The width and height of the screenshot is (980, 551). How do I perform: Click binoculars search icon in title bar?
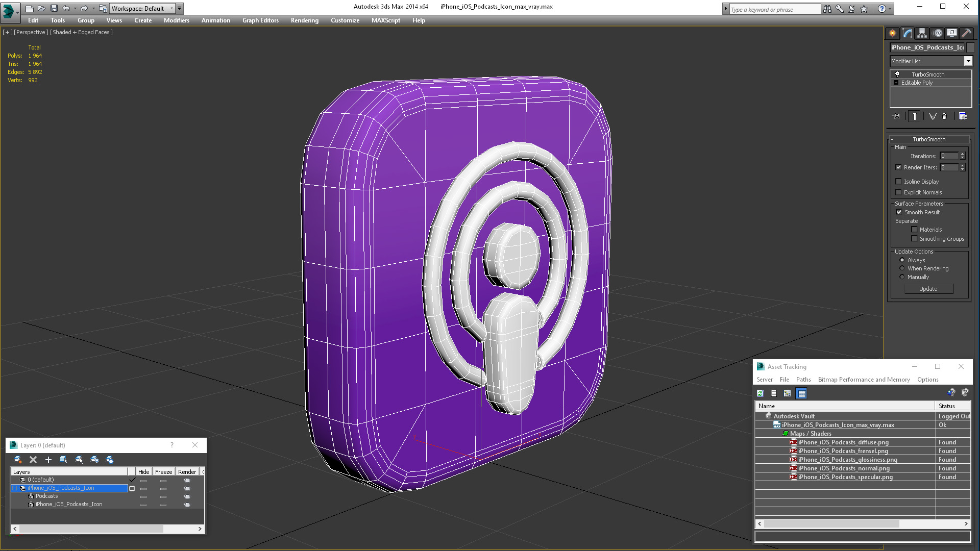point(827,9)
